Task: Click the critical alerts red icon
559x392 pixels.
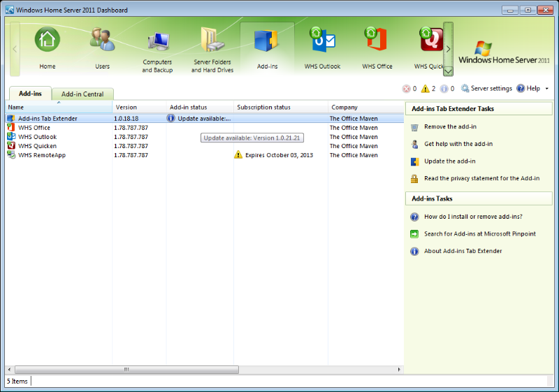Action: (406, 88)
